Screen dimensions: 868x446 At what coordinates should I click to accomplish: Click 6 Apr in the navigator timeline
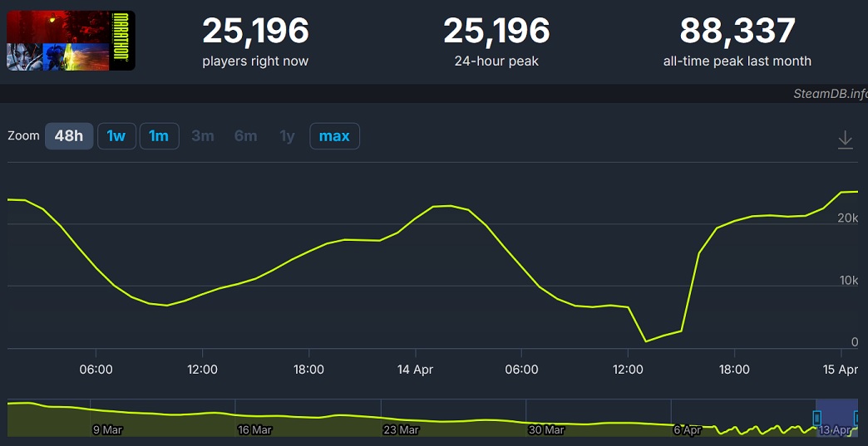[x=687, y=429]
